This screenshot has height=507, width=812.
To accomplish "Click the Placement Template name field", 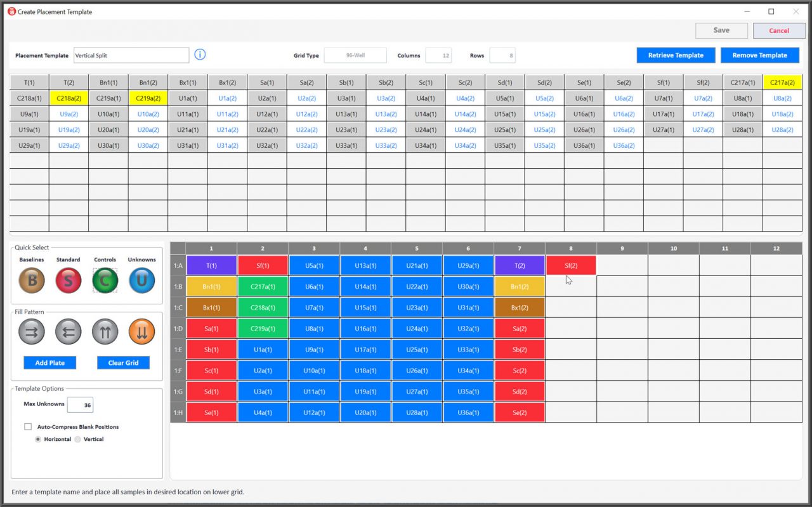I will [x=131, y=55].
